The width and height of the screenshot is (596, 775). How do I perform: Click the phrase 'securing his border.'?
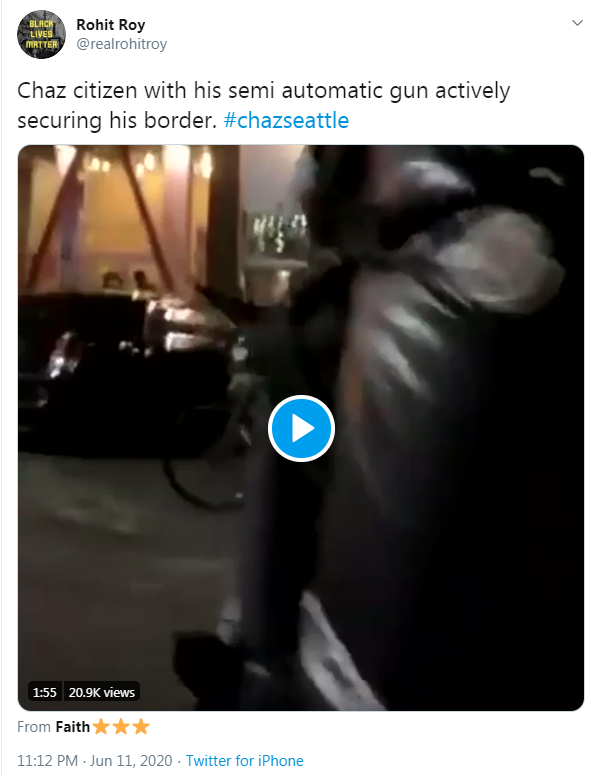tap(117, 121)
